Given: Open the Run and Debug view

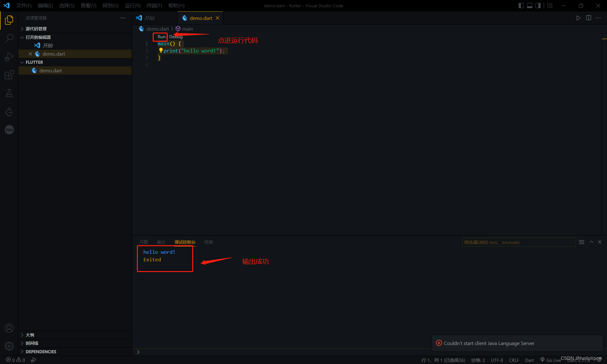Looking at the screenshot, I should click(x=9, y=57).
